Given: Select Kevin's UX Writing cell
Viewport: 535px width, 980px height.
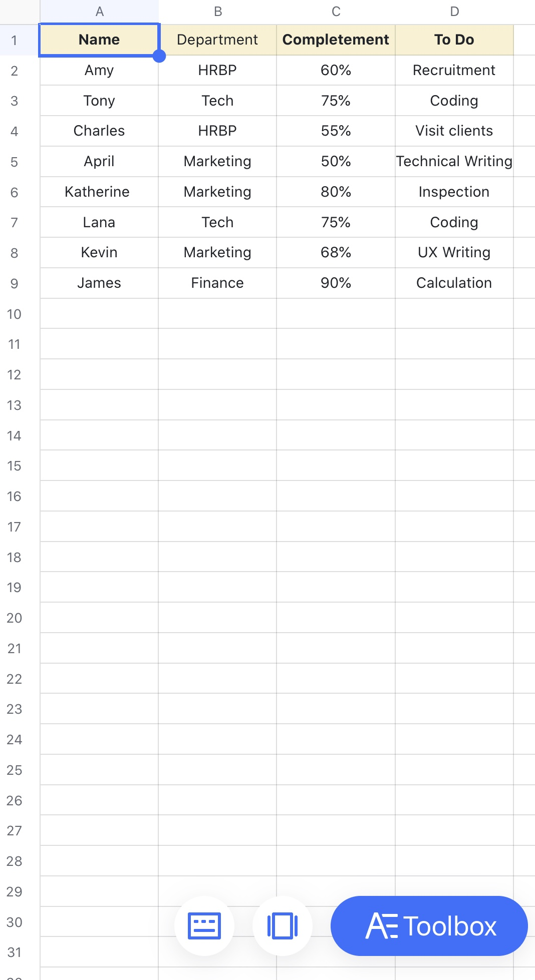Looking at the screenshot, I should 454,253.
